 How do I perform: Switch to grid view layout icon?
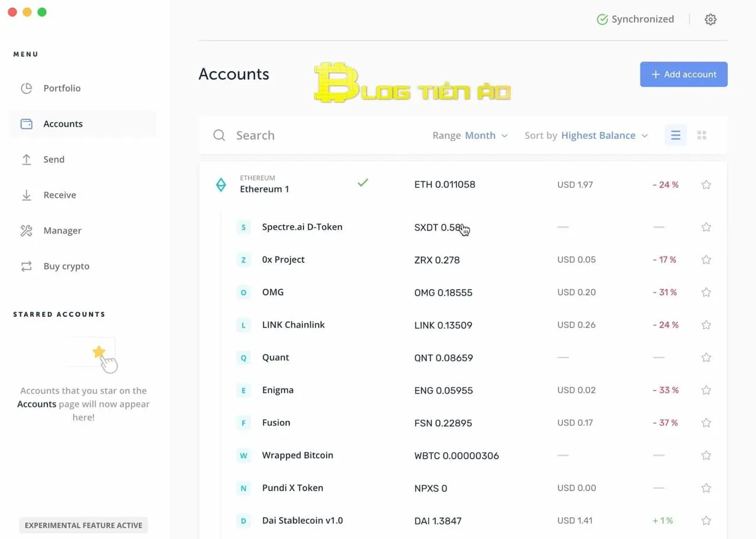[702, 135]
